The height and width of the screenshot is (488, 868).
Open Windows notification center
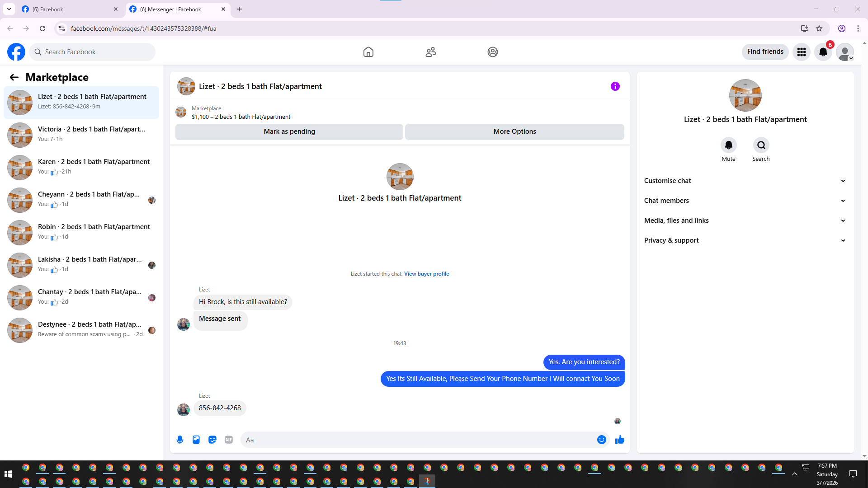click(x=853, y=474)
